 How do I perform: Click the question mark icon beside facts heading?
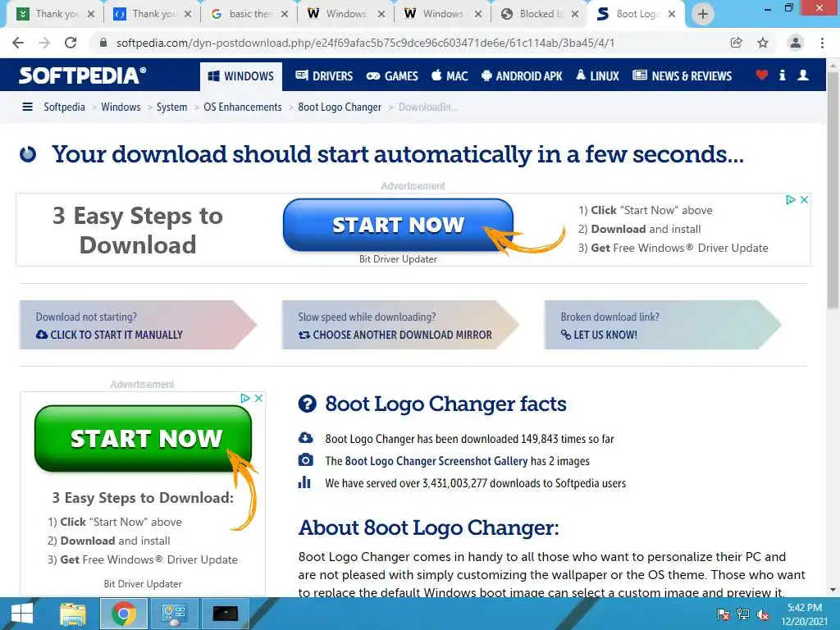tap(307, 404)
